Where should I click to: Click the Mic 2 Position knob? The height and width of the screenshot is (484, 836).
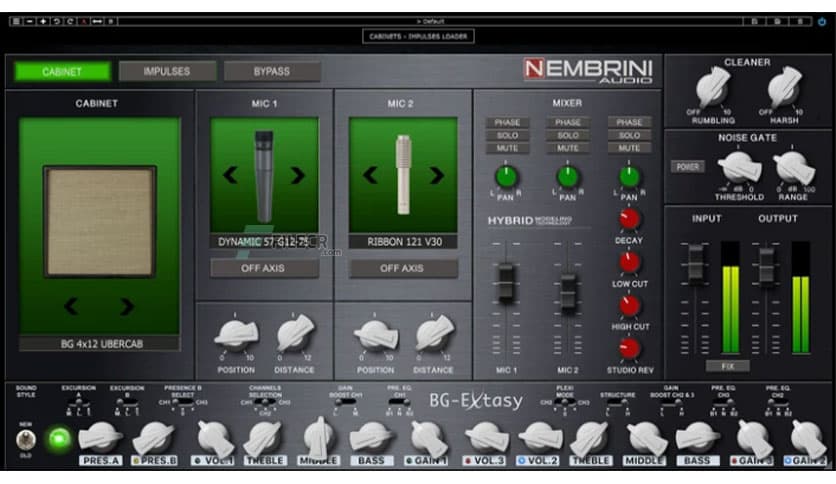pos(375,335)
